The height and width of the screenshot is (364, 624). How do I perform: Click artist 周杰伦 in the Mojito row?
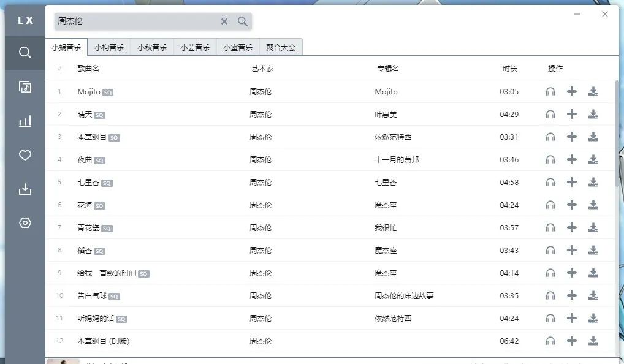[x=261, y=91]
